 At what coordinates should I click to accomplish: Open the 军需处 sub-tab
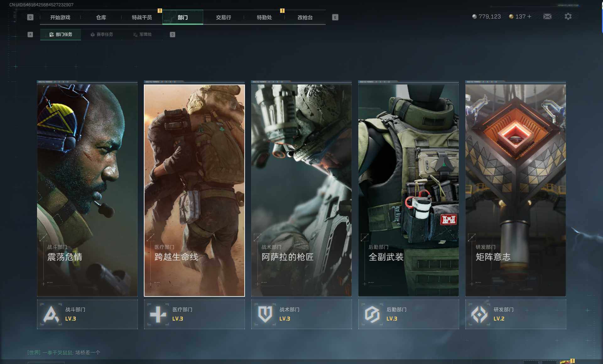pos(142,35)
